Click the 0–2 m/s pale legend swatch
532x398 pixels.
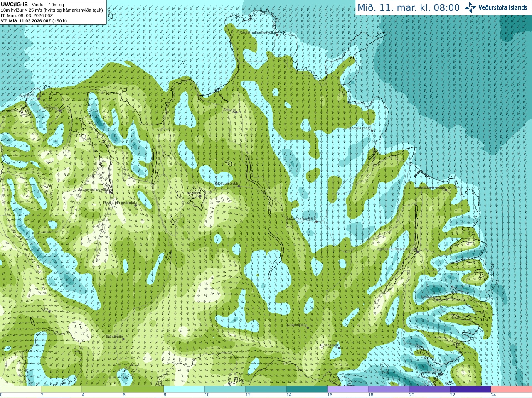pos(20,389)
